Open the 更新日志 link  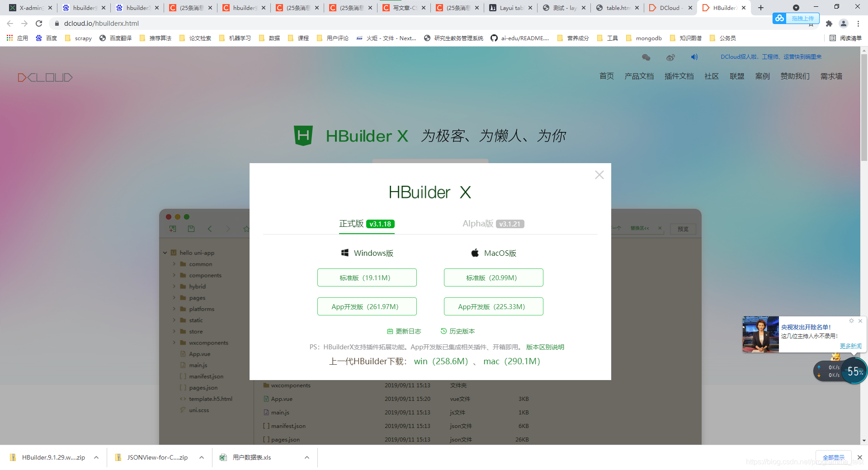404,331
